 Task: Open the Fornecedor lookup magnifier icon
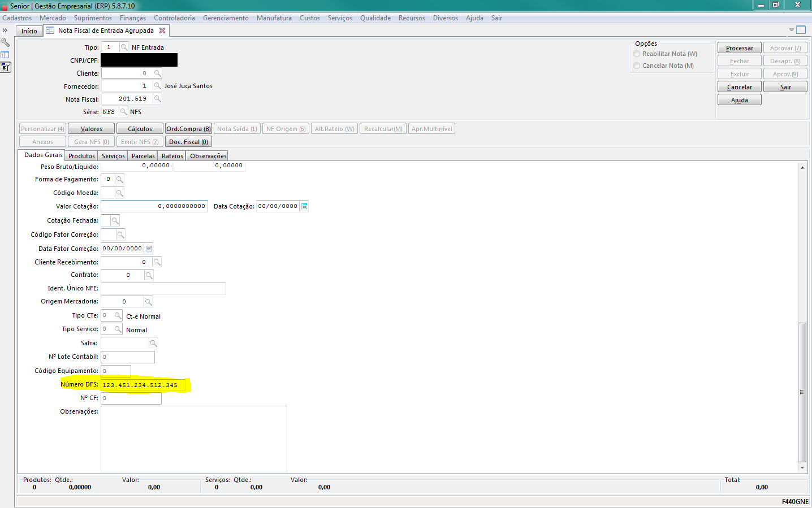point(157,86)
